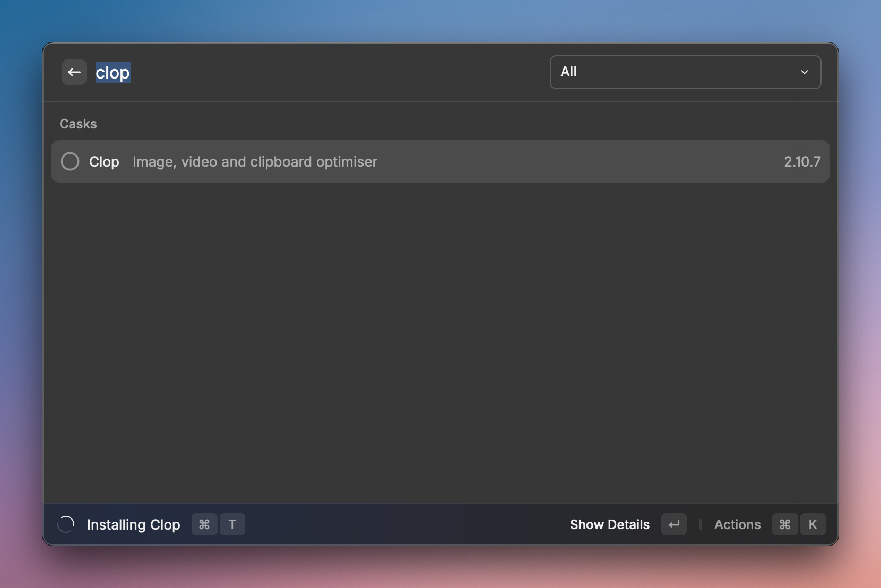Click the chevron on the All selector
This screenshot has height=588, width=881.
804,72
